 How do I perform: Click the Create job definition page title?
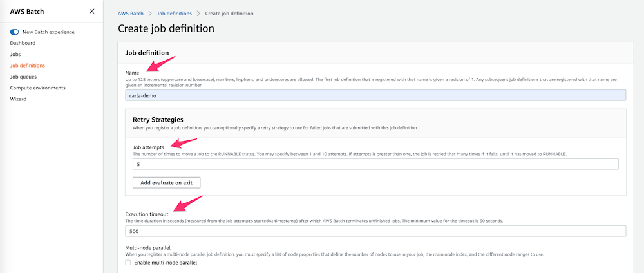[x=166, y=29]
